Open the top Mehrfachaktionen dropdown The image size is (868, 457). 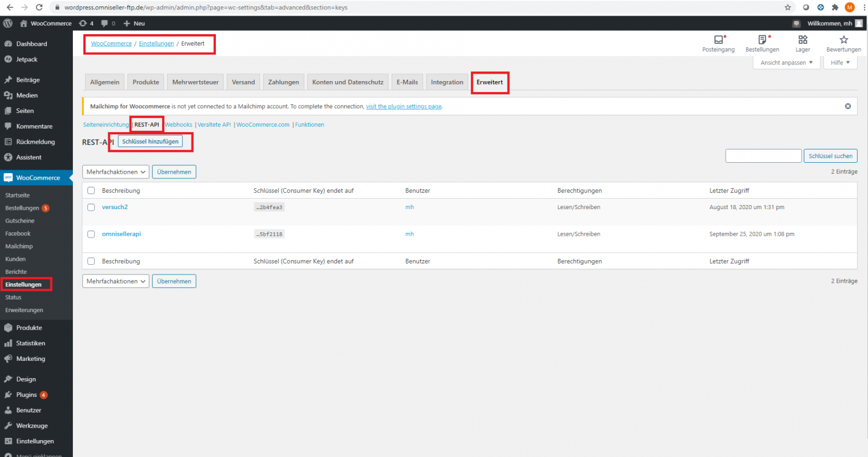point(116,172)
